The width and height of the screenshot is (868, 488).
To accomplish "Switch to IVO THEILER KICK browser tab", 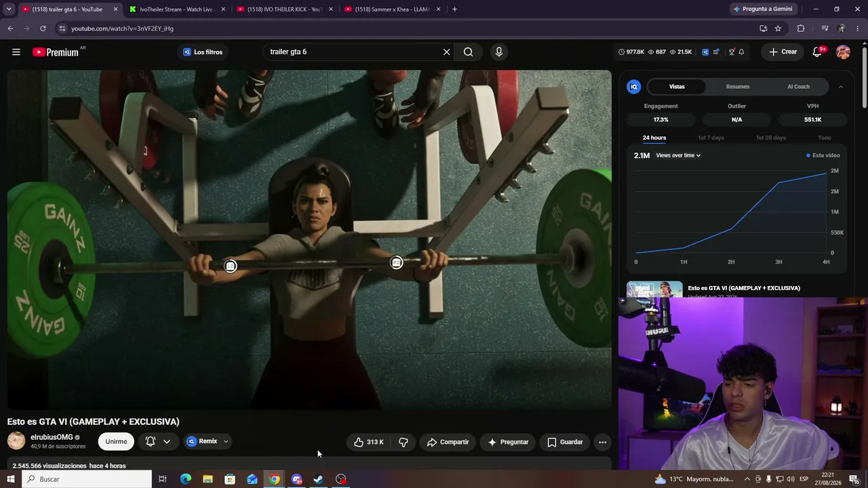I will pyautogui.click(x=284, y=9).
